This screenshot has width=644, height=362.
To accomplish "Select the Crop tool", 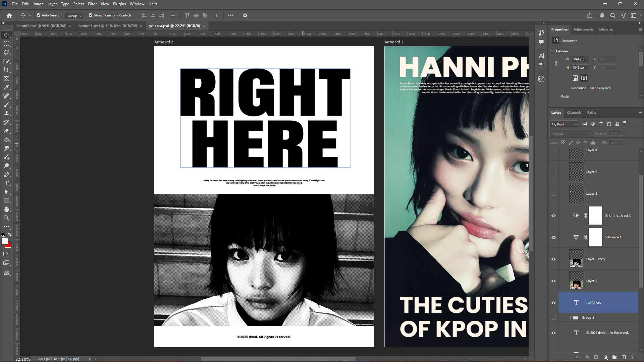I will (x=6, y=70).
